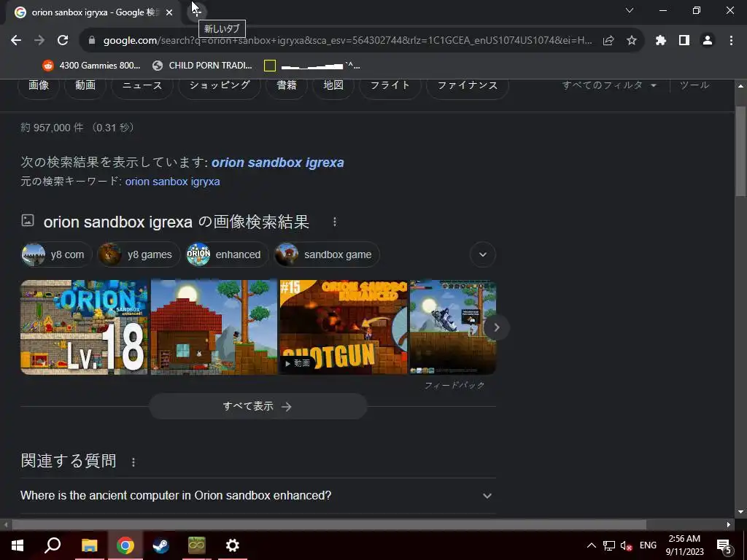Select the sandbox game image chip

326,254
